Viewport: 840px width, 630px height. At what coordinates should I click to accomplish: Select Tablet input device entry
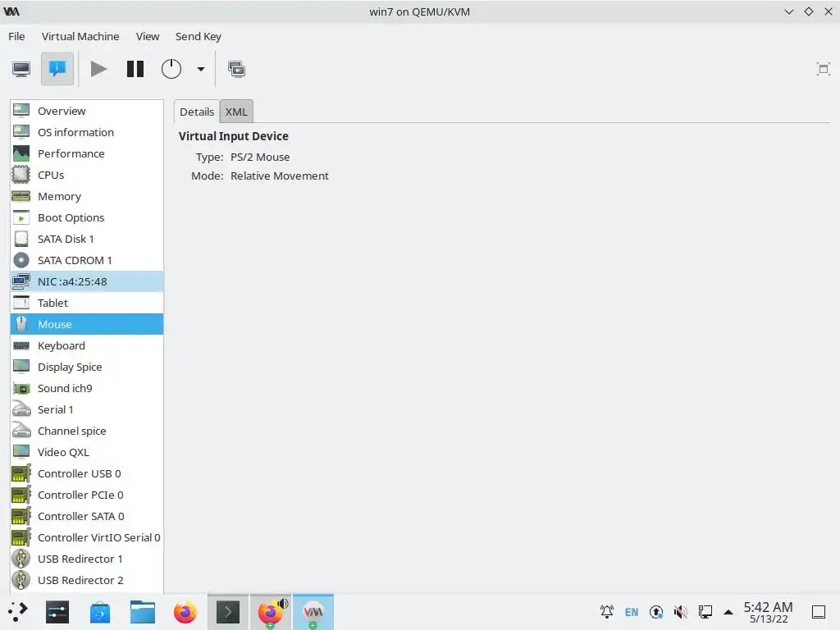click(87, 304)
